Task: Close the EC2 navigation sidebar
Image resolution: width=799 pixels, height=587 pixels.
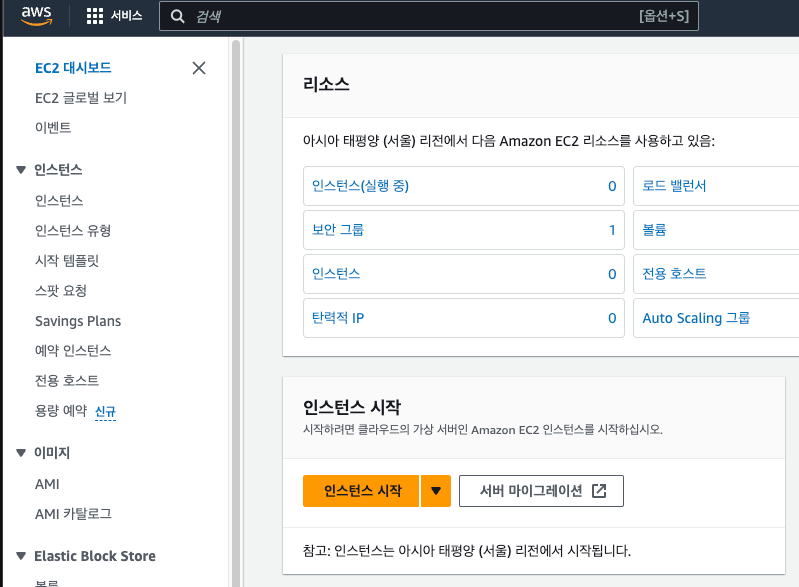Action: pos(199,68)
